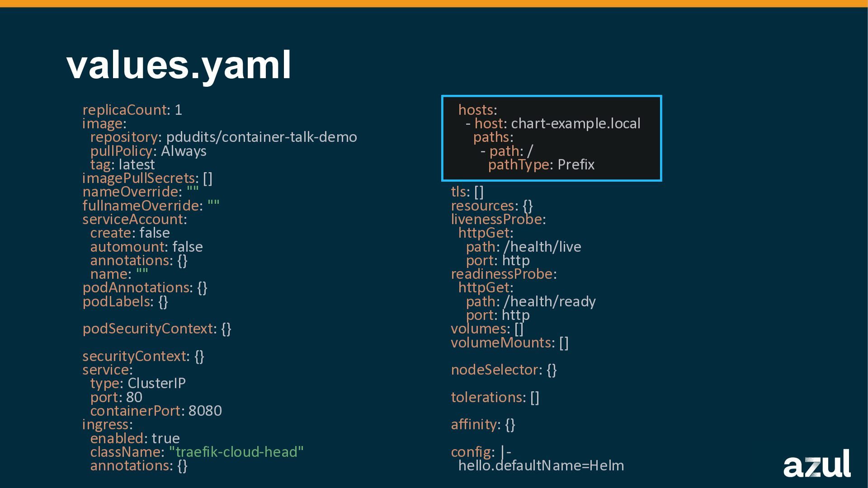The width and height of the screenshot is (868, 488).
Task: Click the orange bar at top
Action: [x=434, y=3]
